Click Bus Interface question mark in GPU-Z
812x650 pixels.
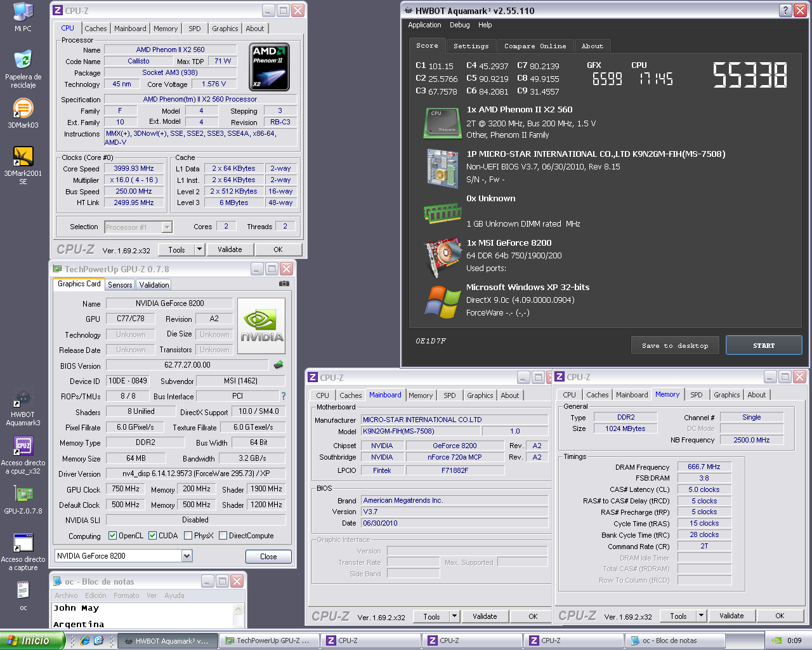284,396
